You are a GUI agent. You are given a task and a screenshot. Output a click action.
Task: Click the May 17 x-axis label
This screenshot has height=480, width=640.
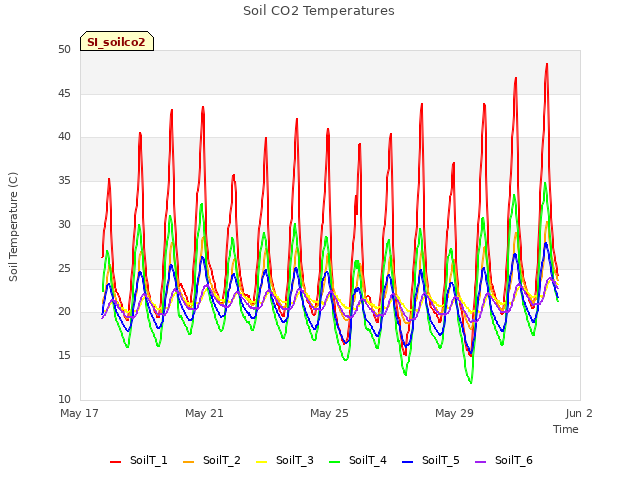(80, 413)
